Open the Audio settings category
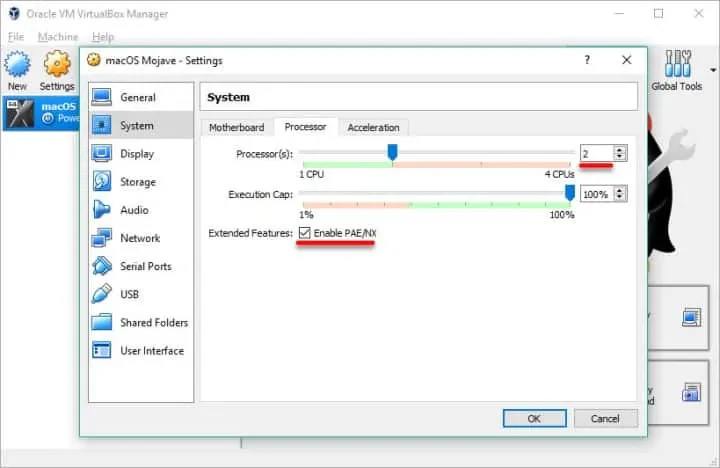Screen dimensions: 720x468 (x=141, y=210)
